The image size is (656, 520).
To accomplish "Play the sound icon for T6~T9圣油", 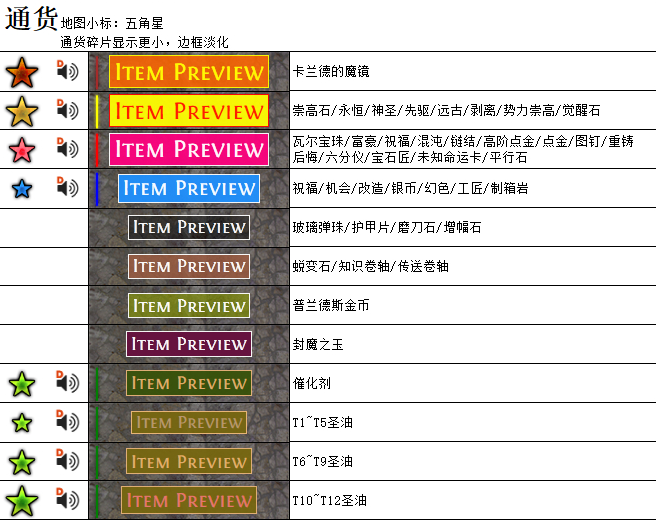I will 67,460.
